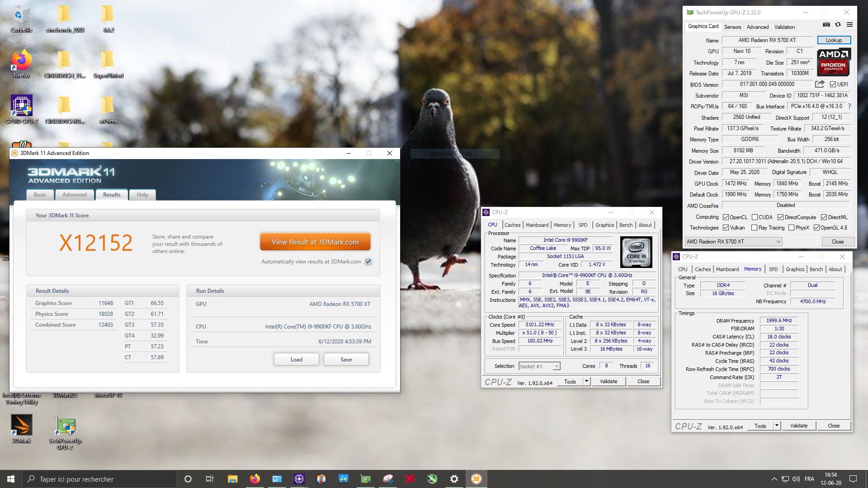This screenshot has width=868, height=488.
Task: Open Mainboard tab in CPU-Z CPU window
Action: [x=537, y=225]
